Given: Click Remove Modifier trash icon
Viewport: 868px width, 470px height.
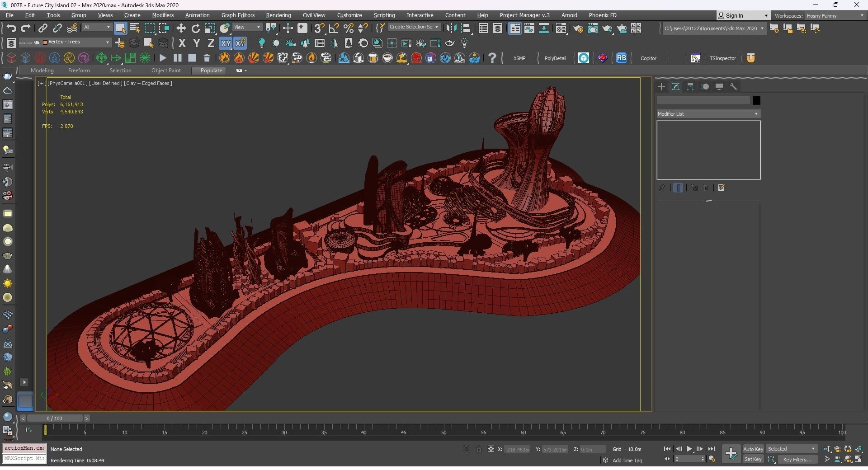Looking at the screenshot, I should [705, 188].
